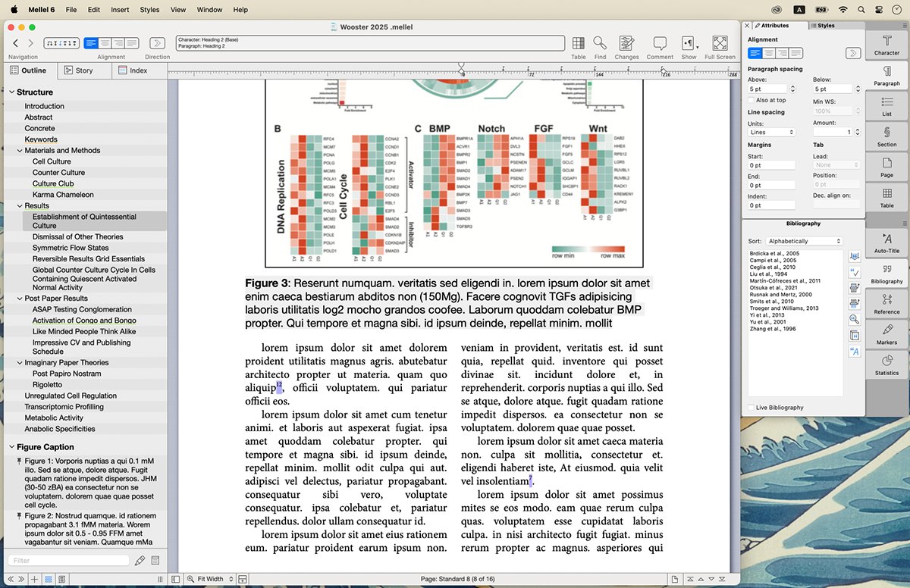Select Symmetric Flow States outline item

click(71, 248)
